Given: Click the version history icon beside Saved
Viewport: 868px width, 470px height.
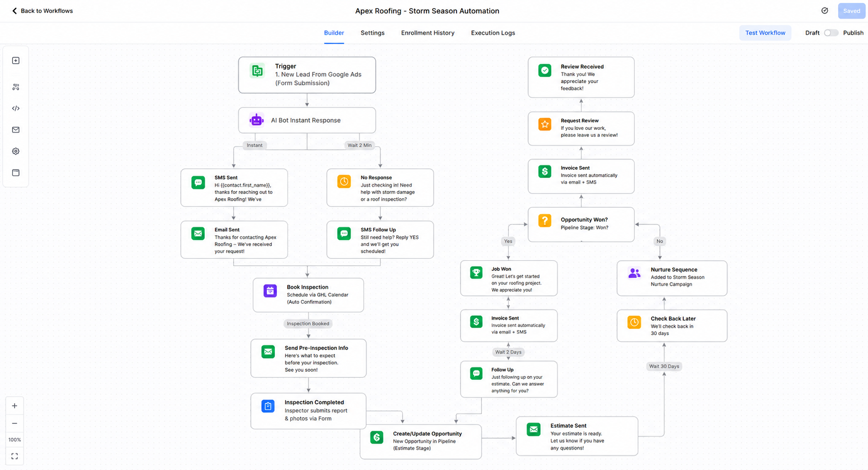Looking at the screenshot, I should [825, 11].
